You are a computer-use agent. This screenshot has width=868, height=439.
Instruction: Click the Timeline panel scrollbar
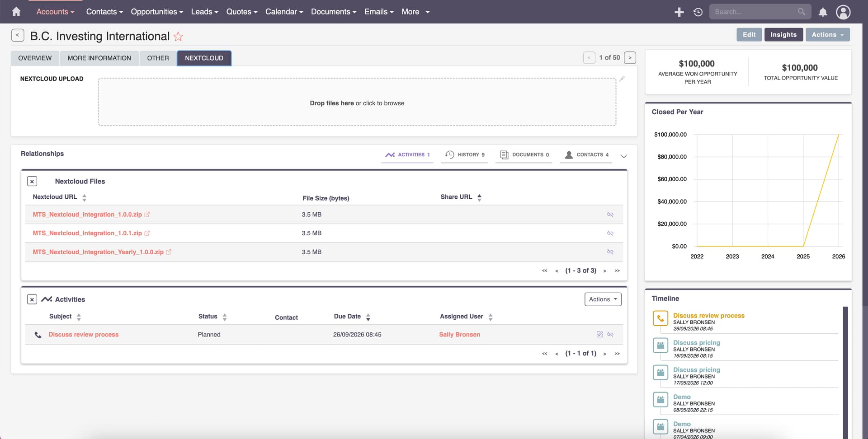[845, 370]
